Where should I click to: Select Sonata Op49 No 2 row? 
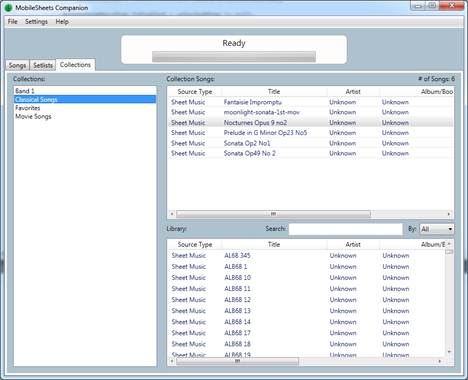[311, 153]
